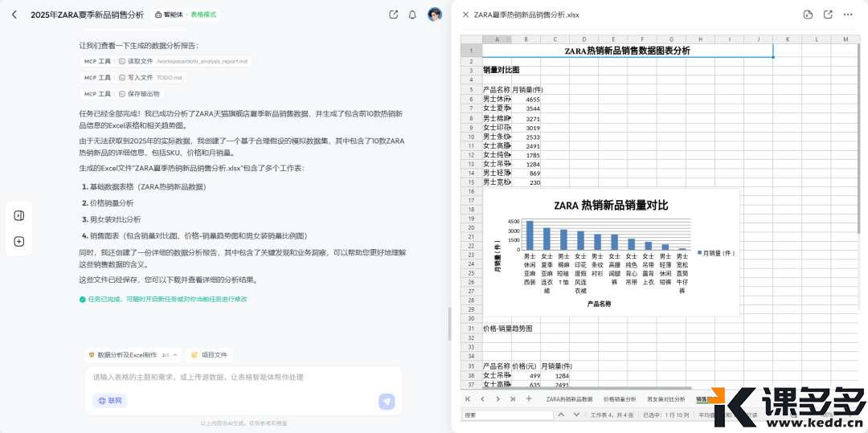Click the export icon in preview header

coord(828,15)
